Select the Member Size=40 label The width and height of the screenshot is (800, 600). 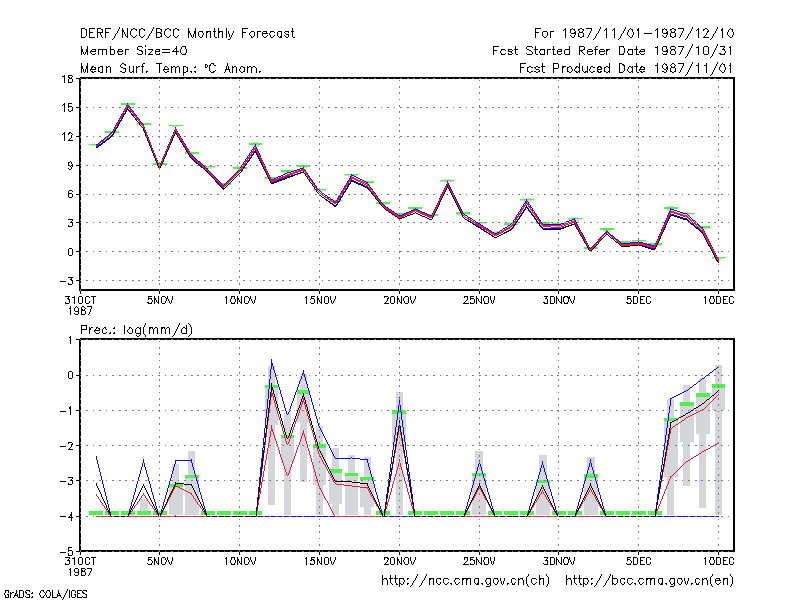tap(134, 51)
